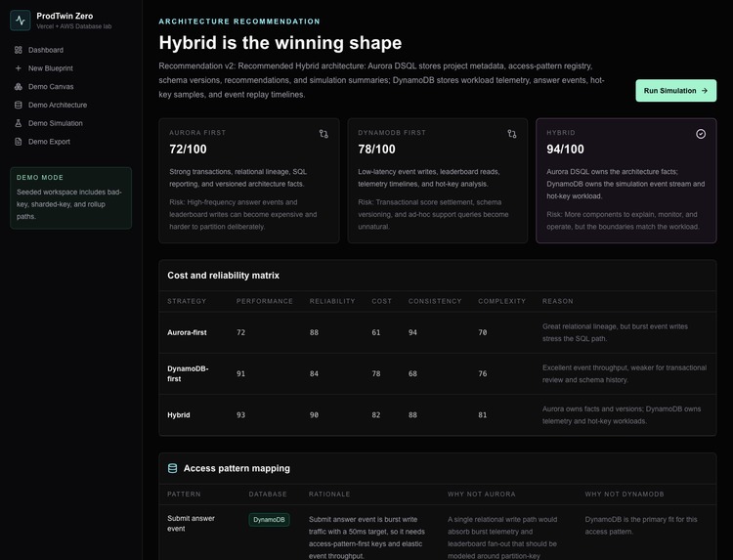Click the Database column header
Screen dimensions: 733x560
[x=268, y=495]
